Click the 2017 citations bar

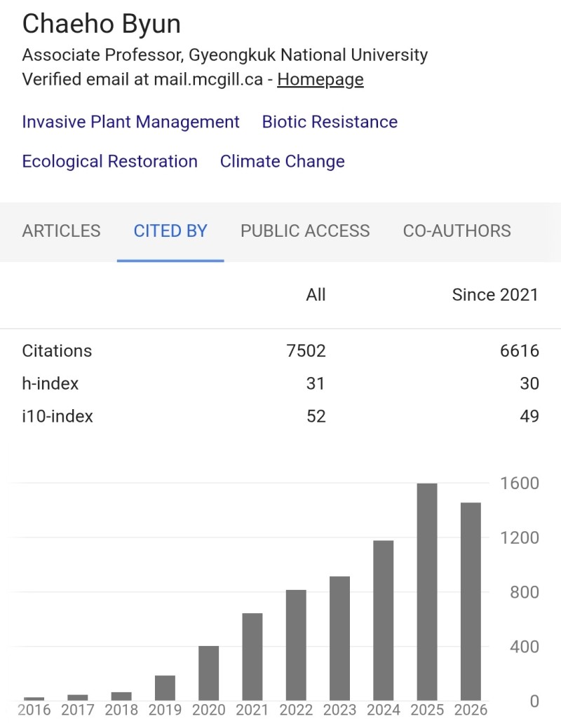78,697
